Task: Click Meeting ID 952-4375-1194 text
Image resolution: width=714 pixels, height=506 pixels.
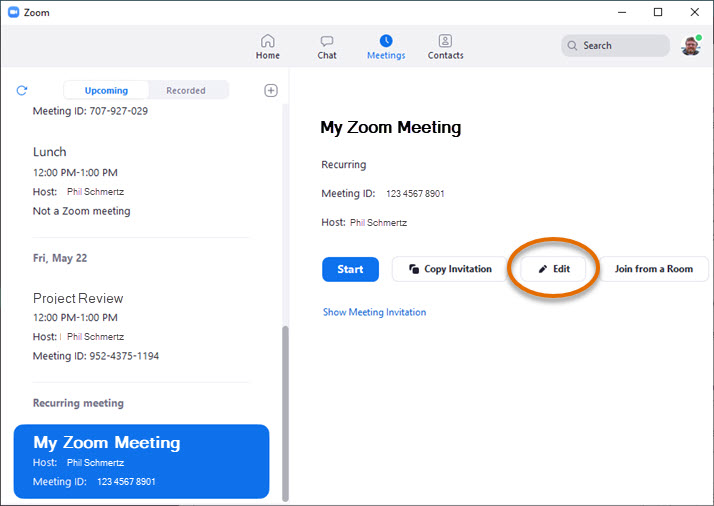Action: pos(96,356)
